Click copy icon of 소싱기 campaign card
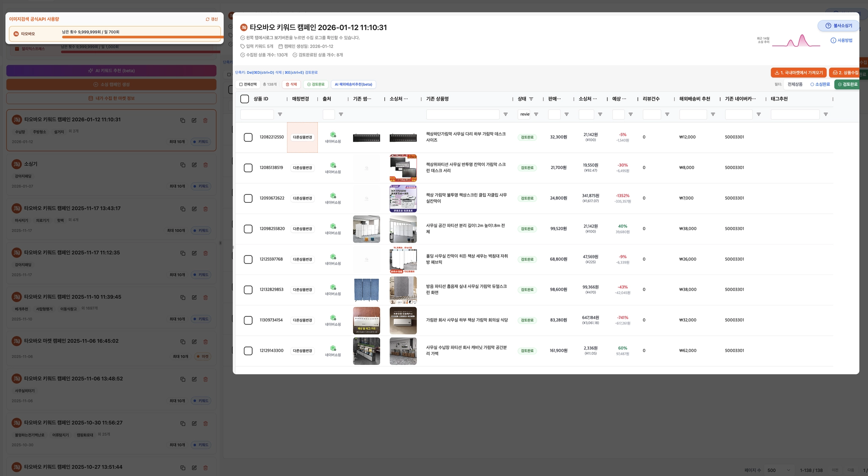Screen dimensions: 868x476 click(x=183, y=165)
